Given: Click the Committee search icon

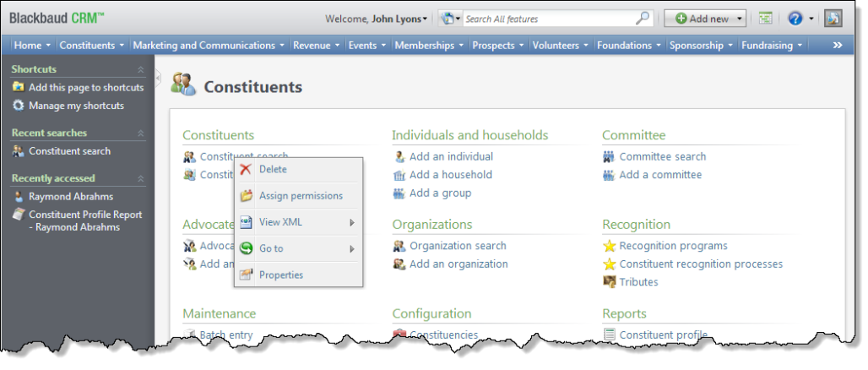Looking at the screenshot, I should click(x=609, y=156).
